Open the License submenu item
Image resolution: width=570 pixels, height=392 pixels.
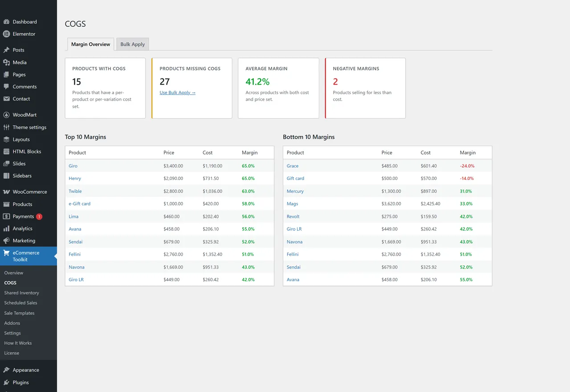(12, 353)
